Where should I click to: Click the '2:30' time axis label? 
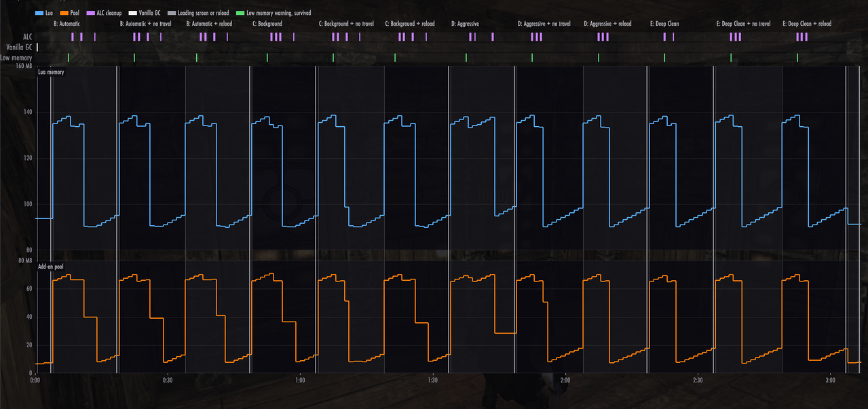[x=698, y=380]
